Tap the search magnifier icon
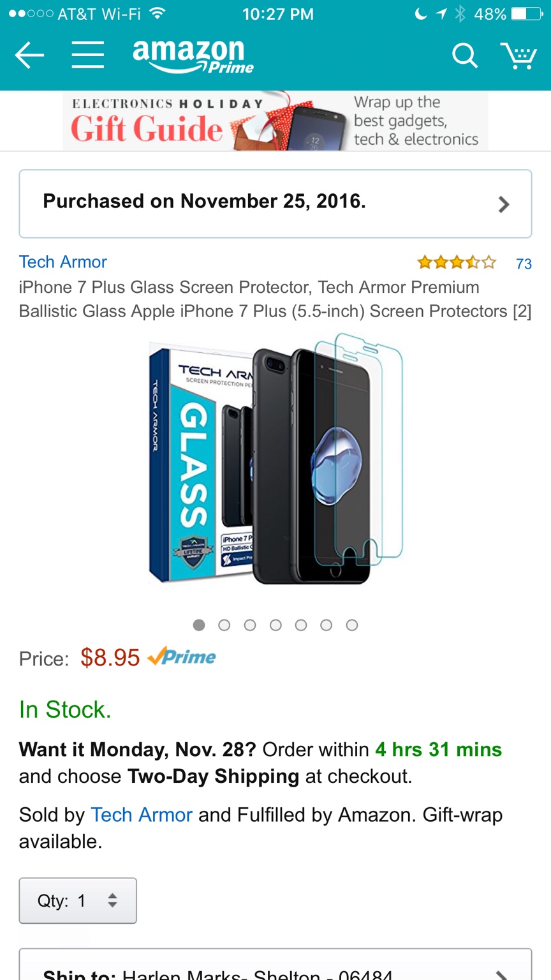This screenshot has height=980, width=551. (465, 56)
